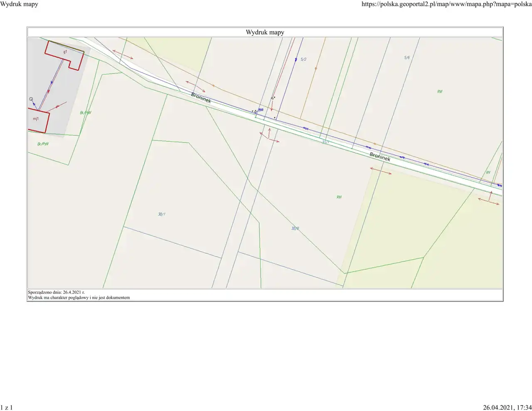532x411 pixels.
Task: Select the red-outlined building labeled mj1
Action: click(x=37, y=120)
